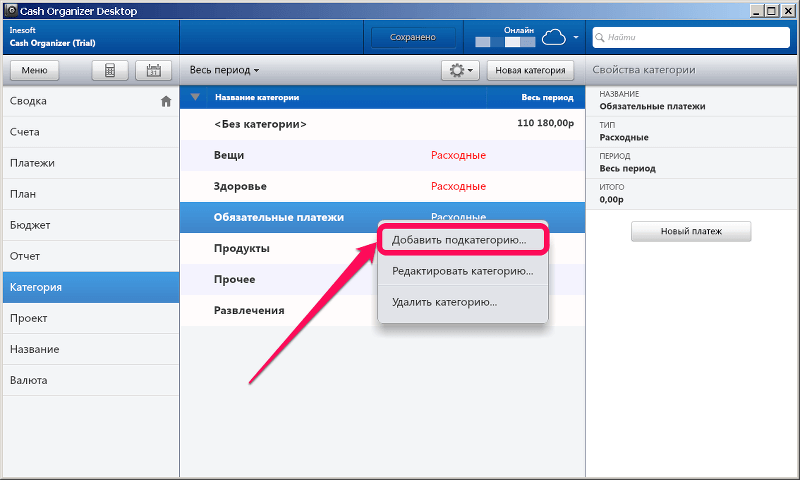Open Платежи in the sidebar
This screenshot has width=800, height=480.
click(91, 163)
